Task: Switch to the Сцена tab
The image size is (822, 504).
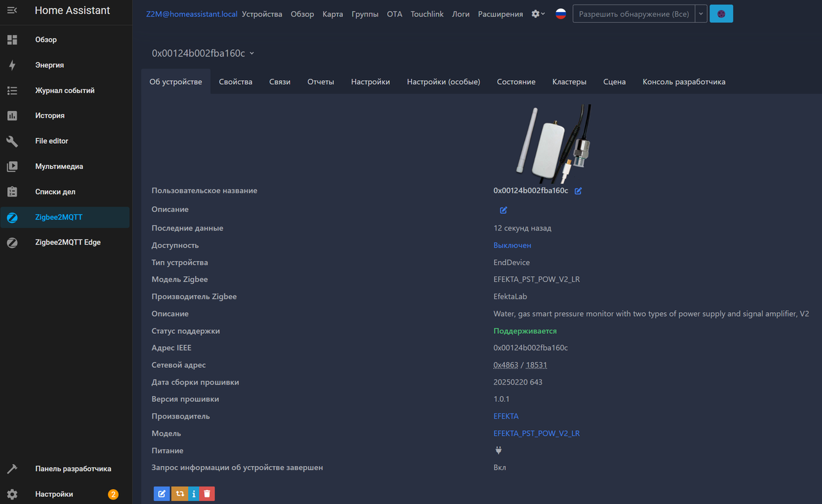Action: (615, 82)
